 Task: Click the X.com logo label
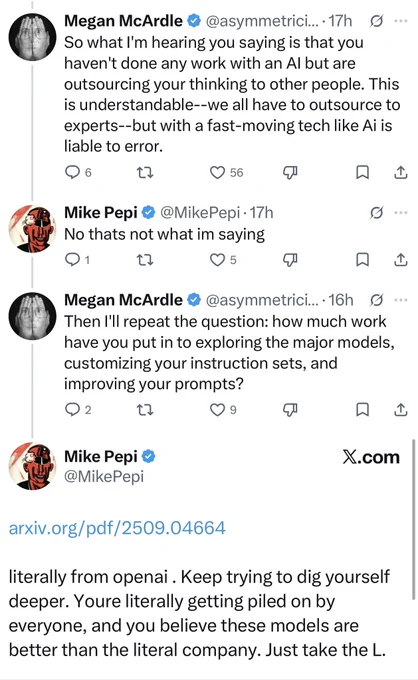click(x=371, y=457)
